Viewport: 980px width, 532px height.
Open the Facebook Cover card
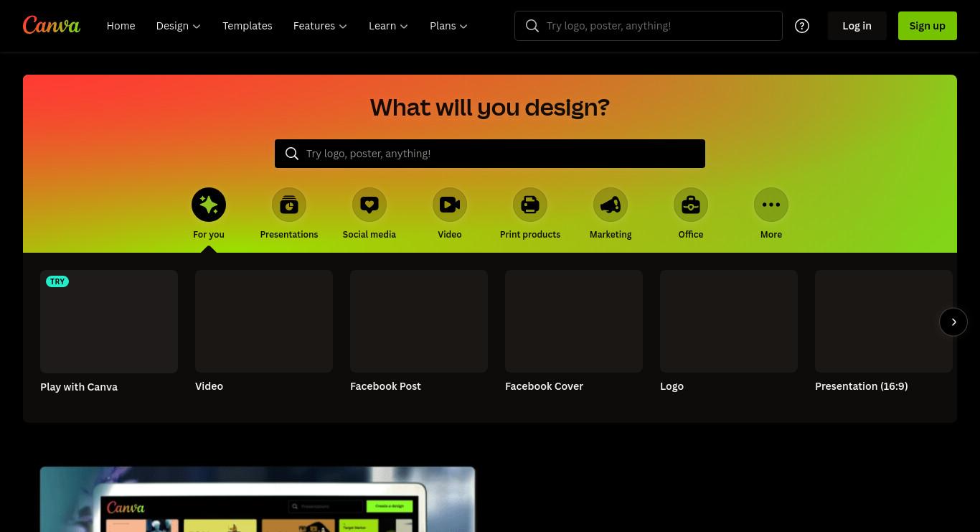[574, 321]
